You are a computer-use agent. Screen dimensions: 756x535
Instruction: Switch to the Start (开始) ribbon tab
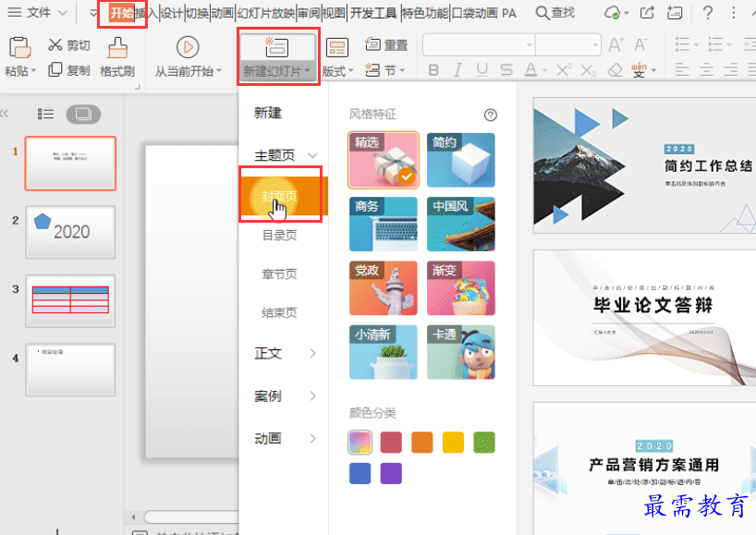[x=122, y=13]
